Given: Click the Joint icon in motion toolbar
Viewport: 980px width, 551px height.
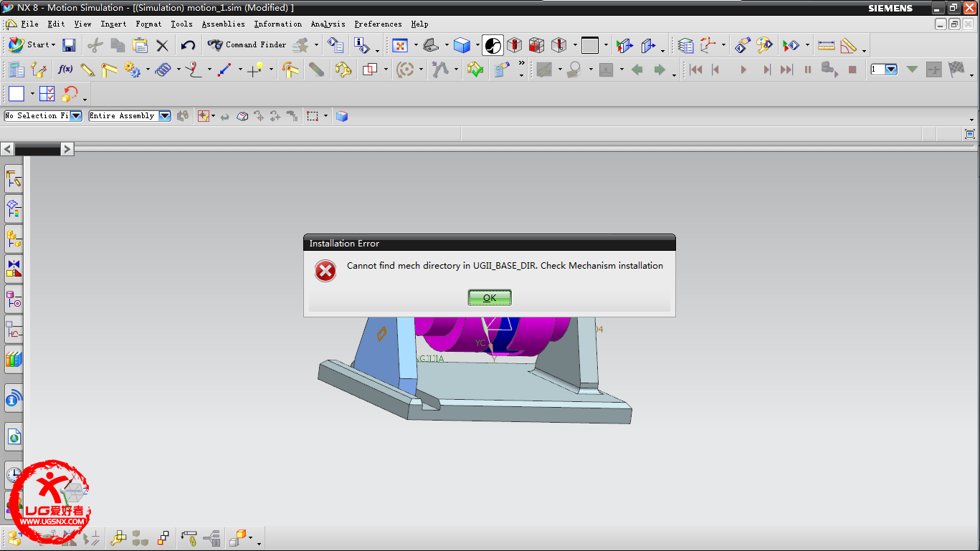Looking at the screenshot, I should click(x=109, y=70).
